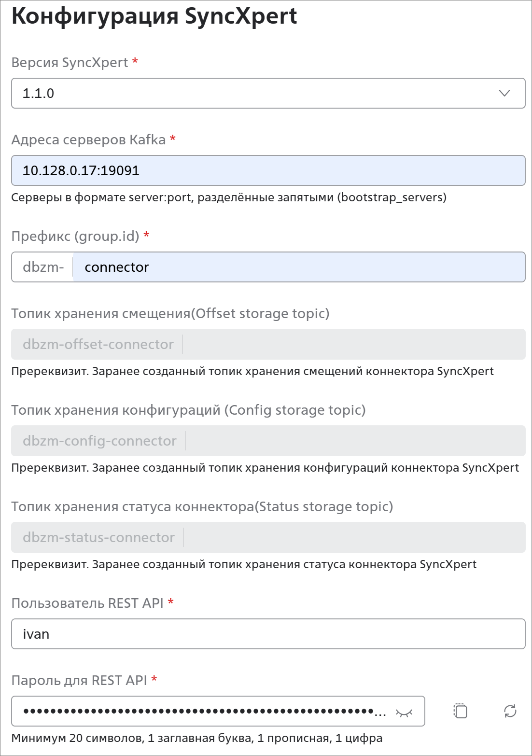Image resolution: width=532 pixels, height=756 pixels.
Task: Copy the REST API password to clipboard
Action: click(x=460, y=711)
